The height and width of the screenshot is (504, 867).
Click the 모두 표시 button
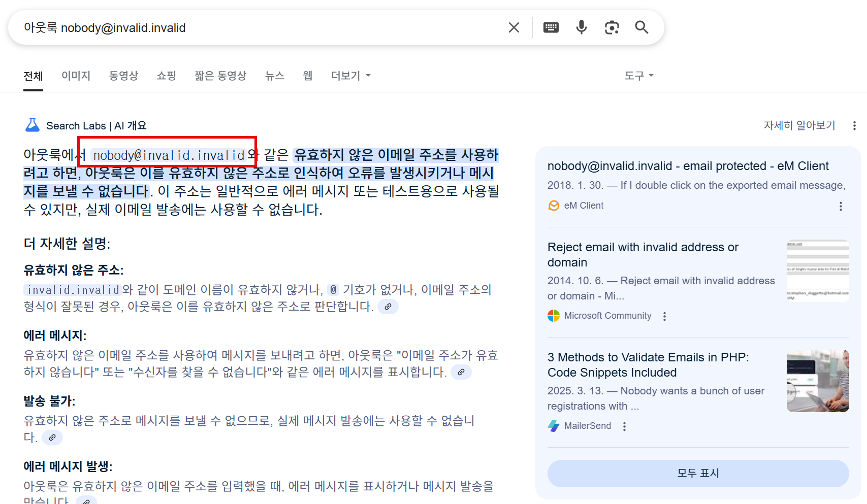698,474
